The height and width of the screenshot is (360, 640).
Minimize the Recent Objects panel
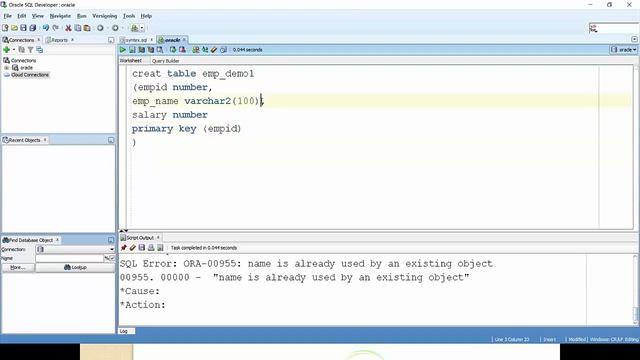pyautogui.click(x=111, y=140)
